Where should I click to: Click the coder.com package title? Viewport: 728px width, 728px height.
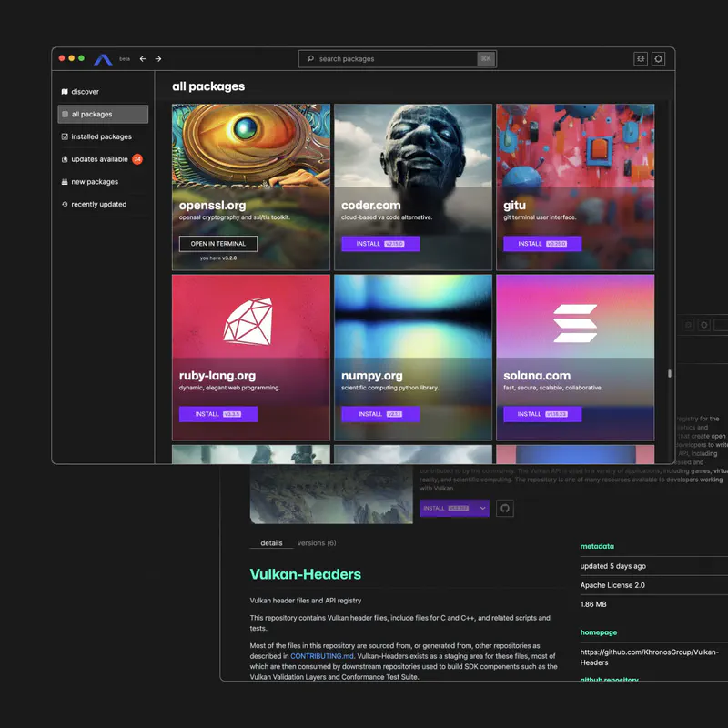[371, 206]
